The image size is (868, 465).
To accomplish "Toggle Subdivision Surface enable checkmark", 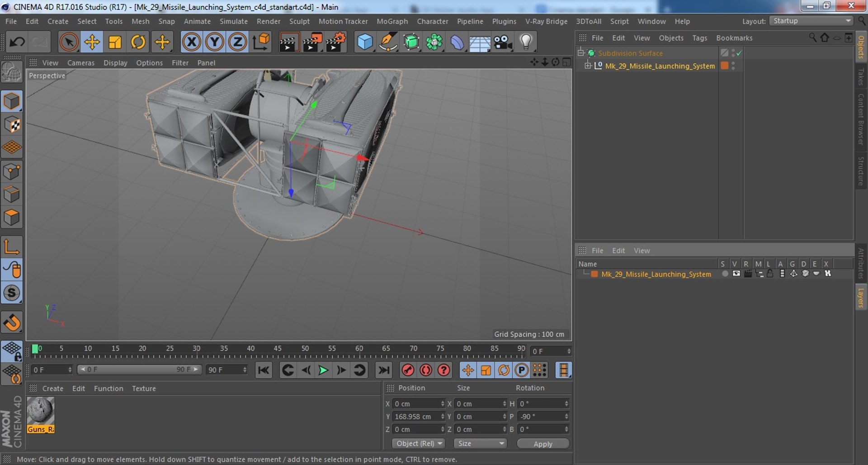I will coord(739,53).
